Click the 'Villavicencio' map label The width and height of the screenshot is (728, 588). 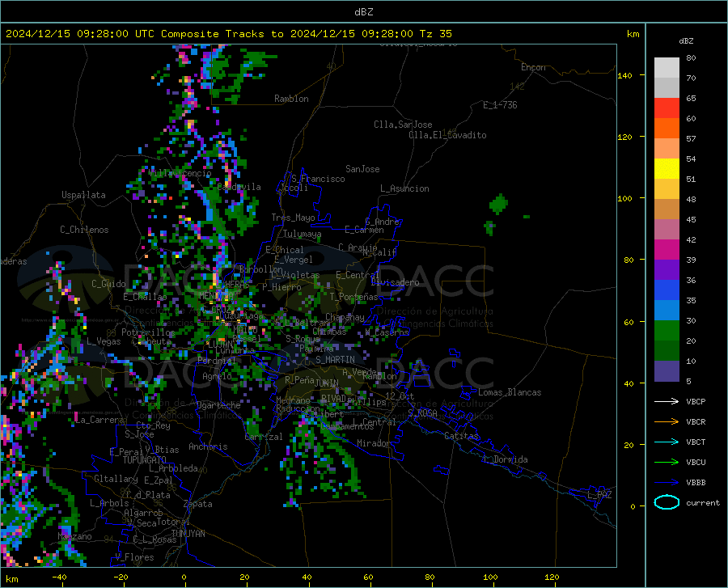(x=180, y=173)
